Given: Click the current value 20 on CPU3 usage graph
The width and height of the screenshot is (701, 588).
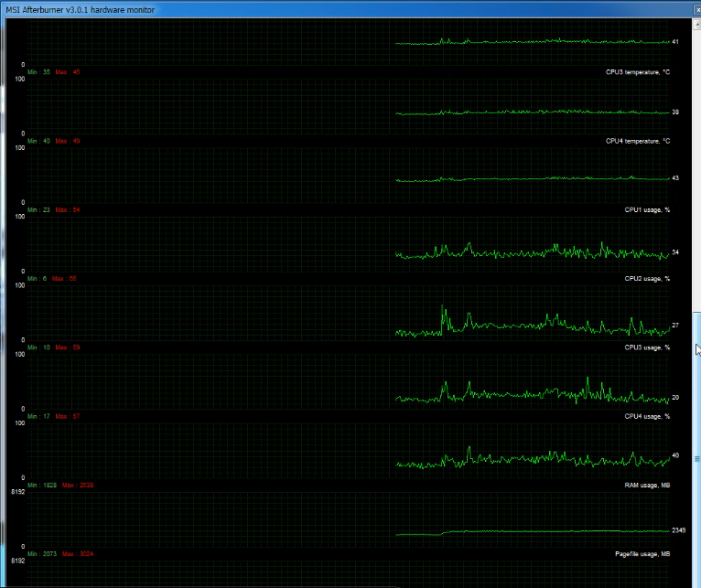Looking at the screenshot, I should (x=675, y=397).
